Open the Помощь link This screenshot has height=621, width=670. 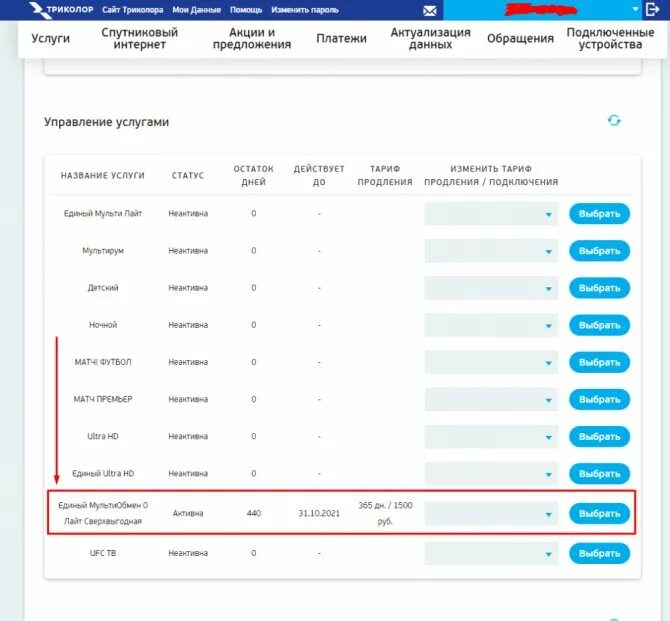[x=246, y=10]
